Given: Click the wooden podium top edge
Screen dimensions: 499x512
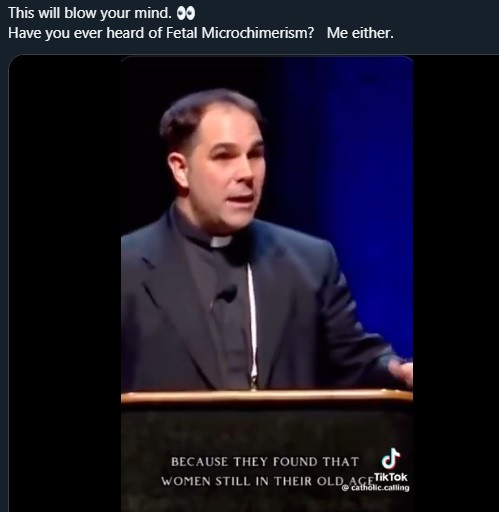Looking at the screenshot, I should [x=267, y=397].
